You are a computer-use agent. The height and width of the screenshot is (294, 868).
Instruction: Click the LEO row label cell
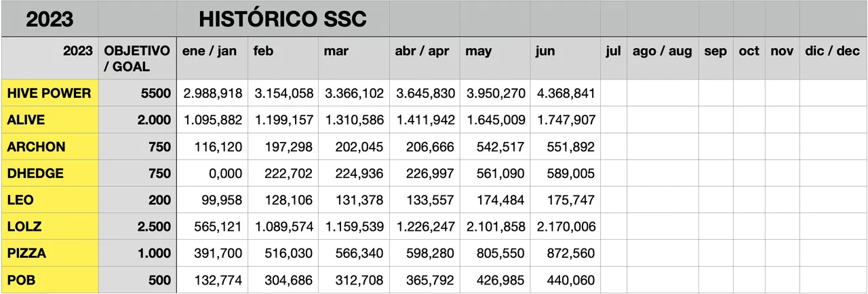coord(50,200)
